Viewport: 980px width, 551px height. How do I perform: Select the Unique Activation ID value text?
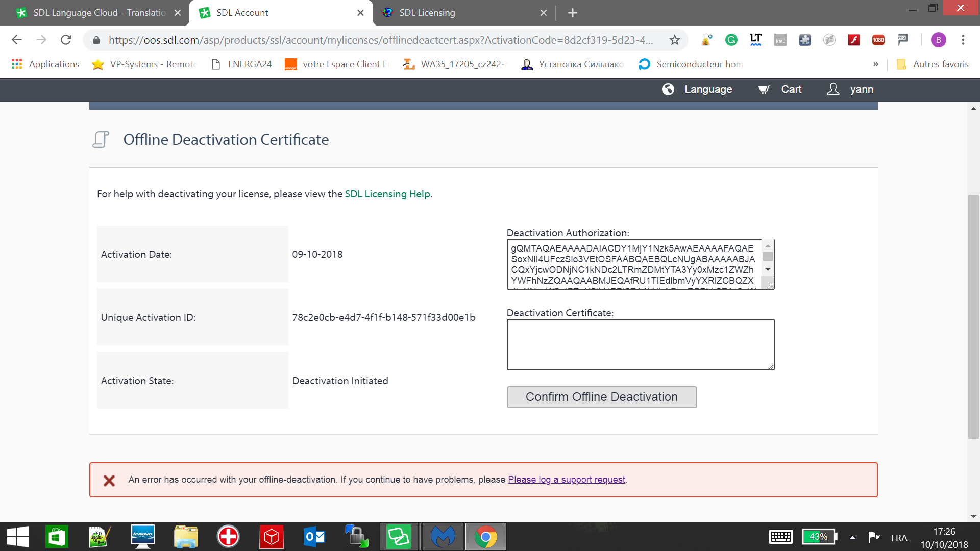384,317
